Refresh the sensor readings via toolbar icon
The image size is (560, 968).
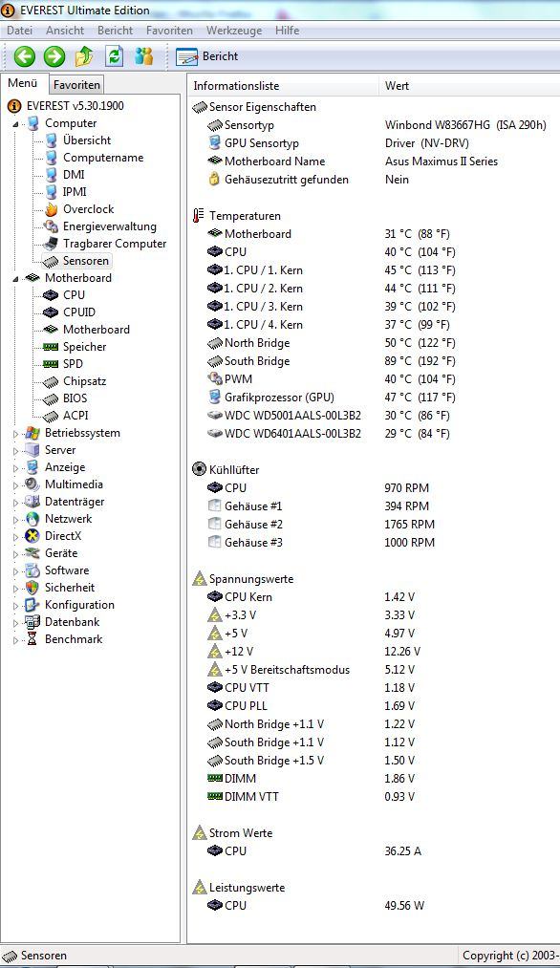click(x=115, y=56)
